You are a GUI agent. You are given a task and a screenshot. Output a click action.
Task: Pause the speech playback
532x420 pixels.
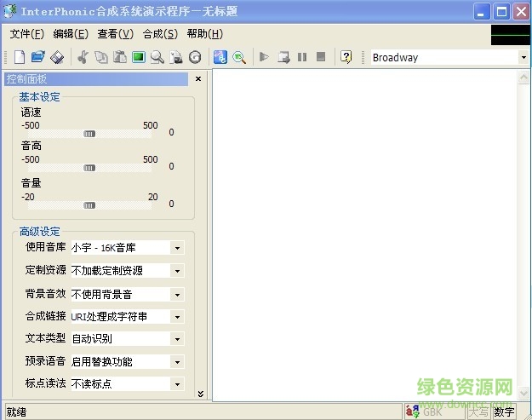302,57
